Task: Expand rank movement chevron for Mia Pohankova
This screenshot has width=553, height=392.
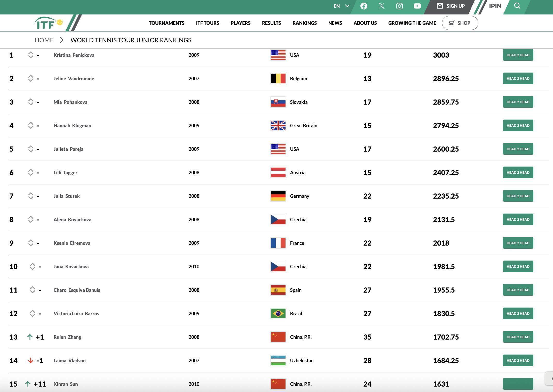Action: tap(31, 102)
